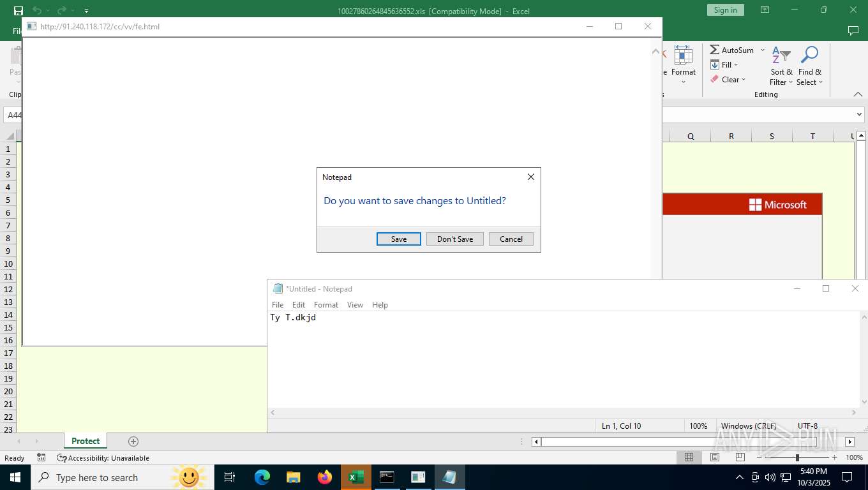Select column header S
Image resolution: width=868 pixels, height=490 pixels.
[772, 136]
